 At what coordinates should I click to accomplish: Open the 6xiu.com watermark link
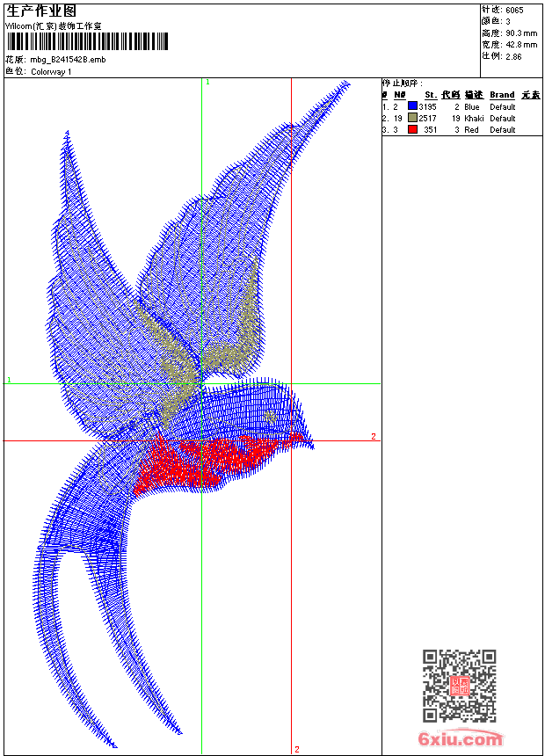461,738
